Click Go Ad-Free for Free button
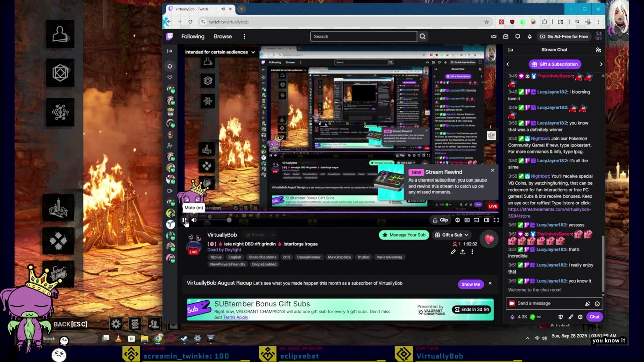The height and width of the screenshot is (362, 644). [x=563, y=36]
